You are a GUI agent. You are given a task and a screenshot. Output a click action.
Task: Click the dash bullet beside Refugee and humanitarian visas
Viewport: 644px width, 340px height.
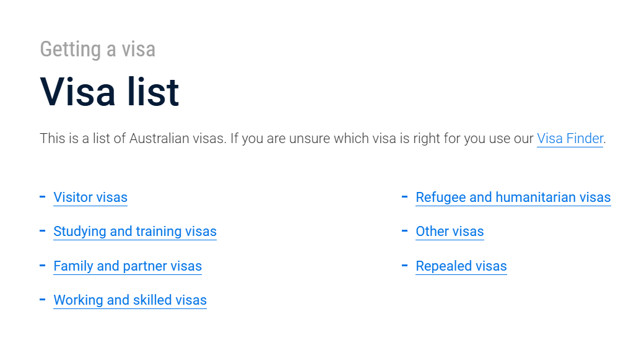[404, 197]
